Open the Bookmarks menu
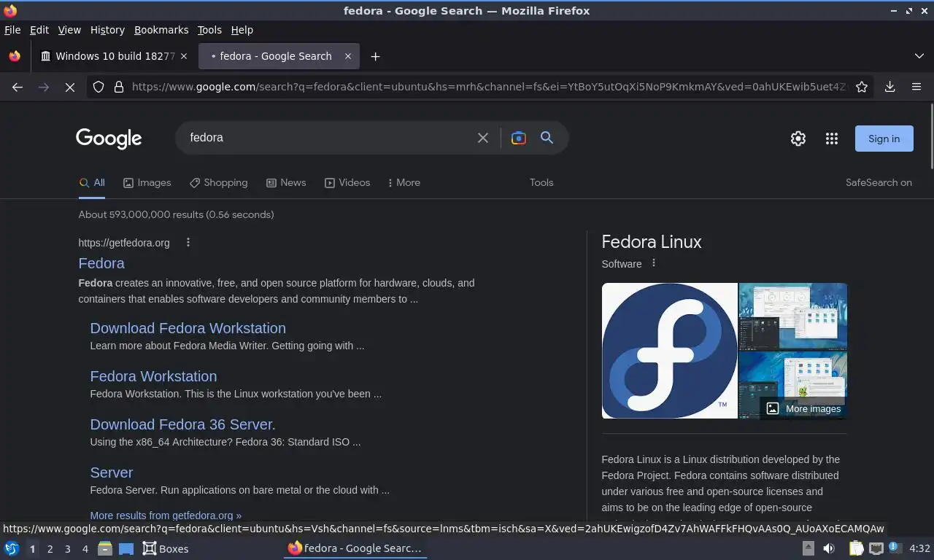This screenshot has height=560, width=934. [x=161, y=30]
